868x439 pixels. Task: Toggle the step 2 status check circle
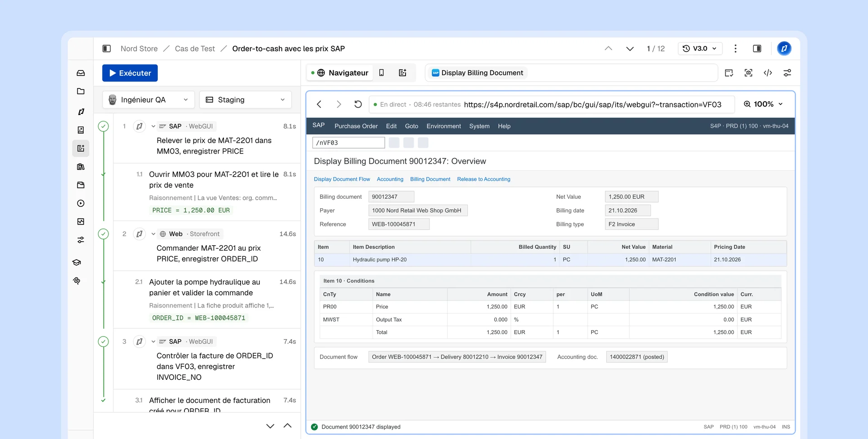(104, 234)
